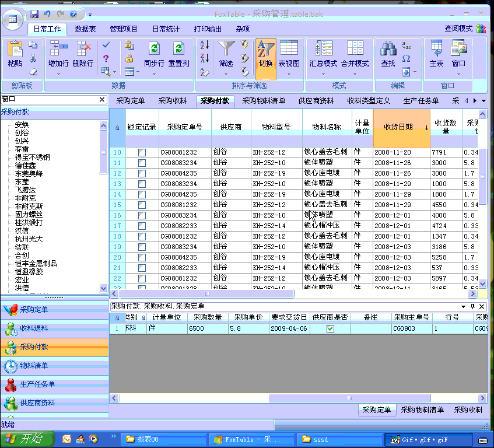
Task: Toggle 锁定记录 checkbox in row 15
Action: tap(142, 205)
